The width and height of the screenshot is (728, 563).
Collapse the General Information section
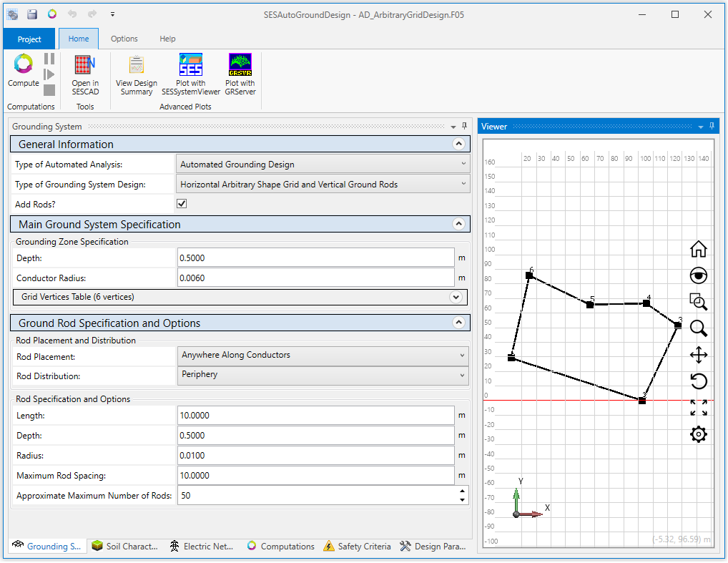pyautogui.click(x=459, y=144)
